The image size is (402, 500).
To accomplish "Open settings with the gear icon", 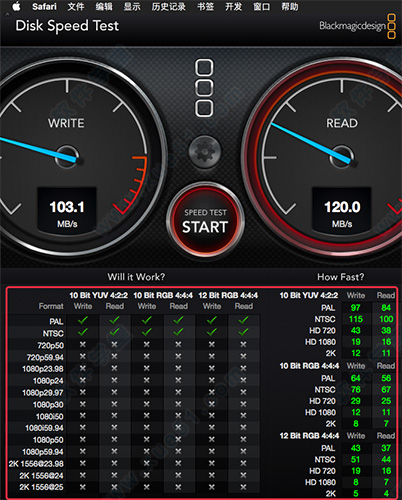I will point(205,152).
